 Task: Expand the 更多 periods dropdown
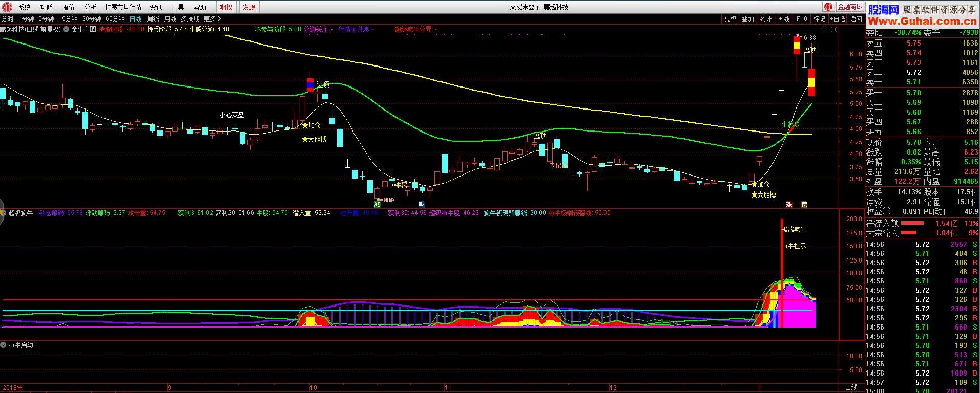point(212,19)
